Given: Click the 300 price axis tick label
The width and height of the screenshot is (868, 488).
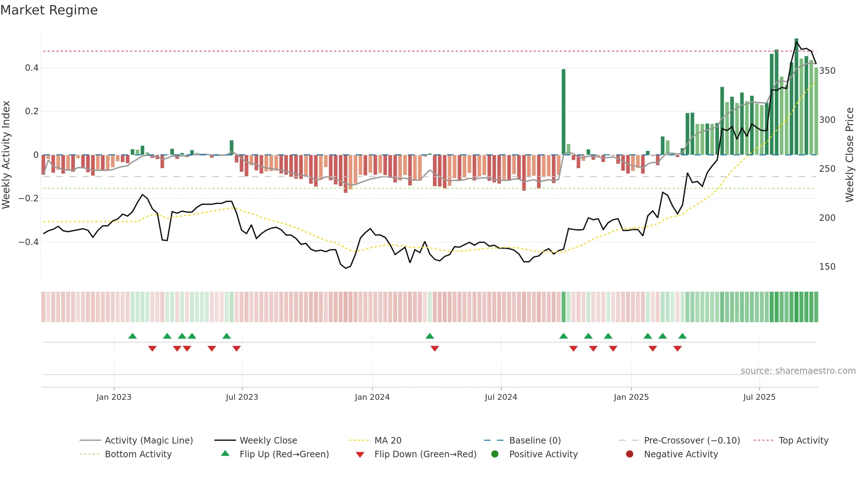Looking at the screenshot, I should click(x=827, y=120).
